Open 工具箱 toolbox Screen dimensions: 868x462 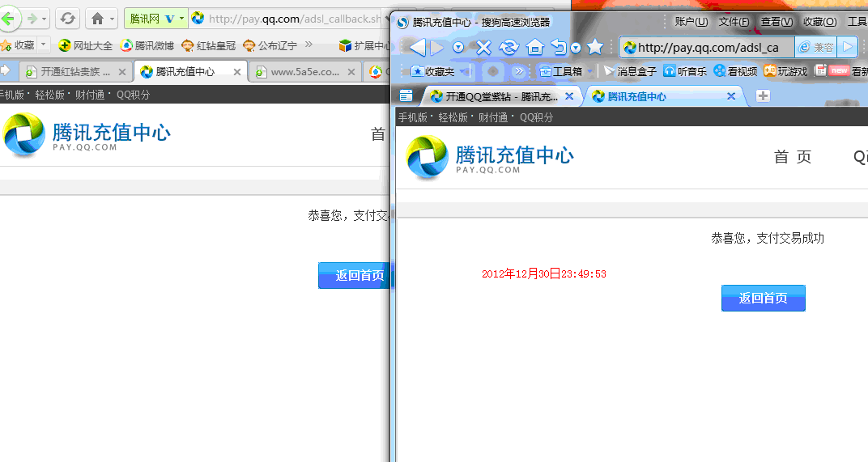coord(561,71)
